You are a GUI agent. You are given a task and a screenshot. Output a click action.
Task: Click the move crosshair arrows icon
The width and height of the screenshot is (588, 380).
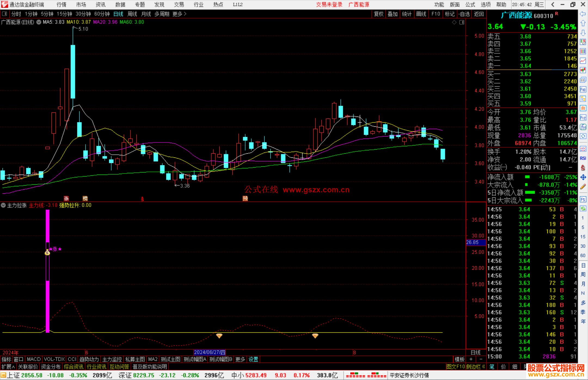click(583, 177)
